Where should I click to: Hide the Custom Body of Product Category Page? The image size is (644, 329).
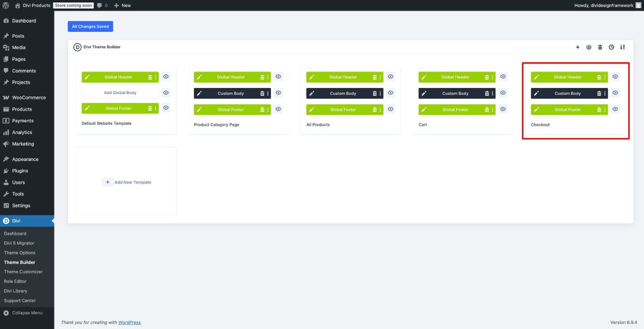click(x=278, y=93)
